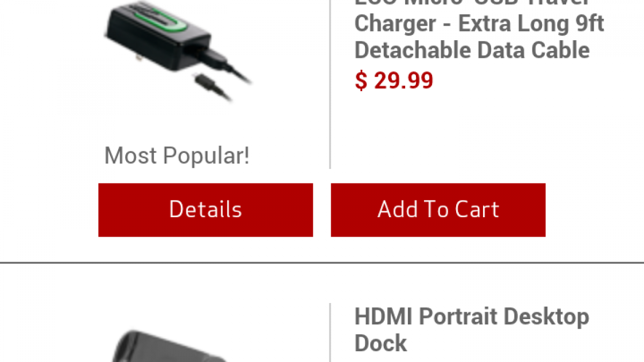Image resolution: width=644 pixels, height=362 pixels.
Task: Click the word Dock in the second product title
Action: pyautogui.click(x=380, y=343)
